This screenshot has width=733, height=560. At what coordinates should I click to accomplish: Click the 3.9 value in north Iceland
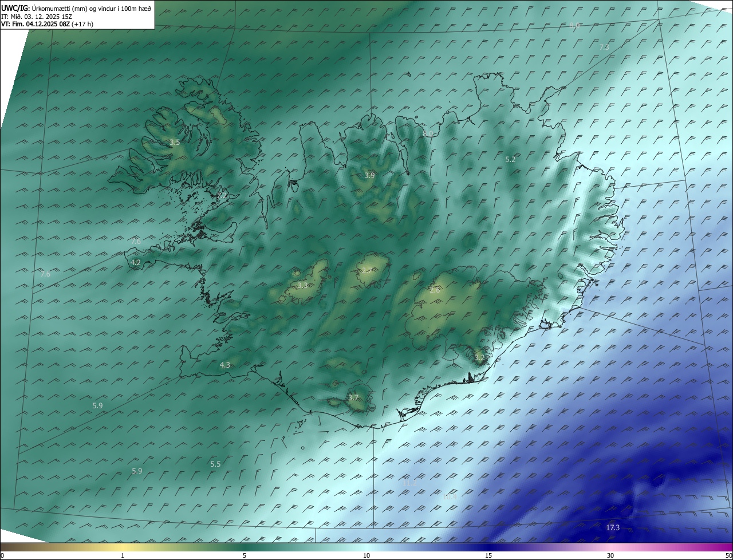[x=369, y=175]
